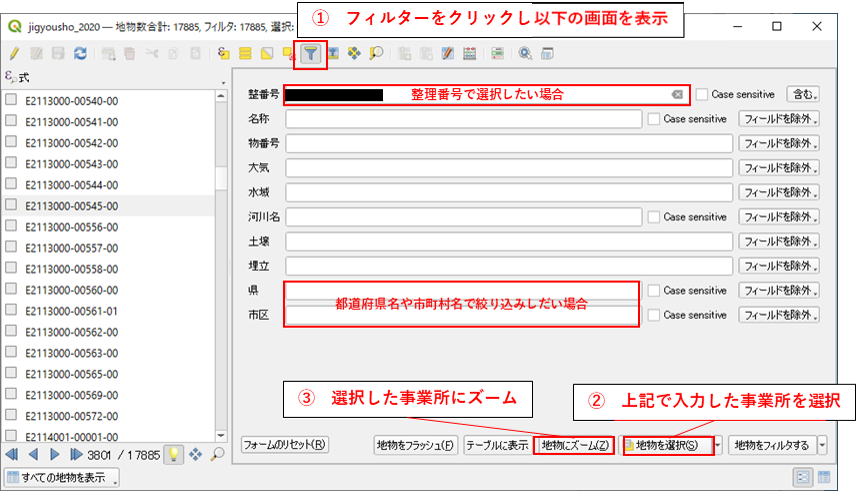
Task: Click the invert selection icon
Action: coord(267,54)
